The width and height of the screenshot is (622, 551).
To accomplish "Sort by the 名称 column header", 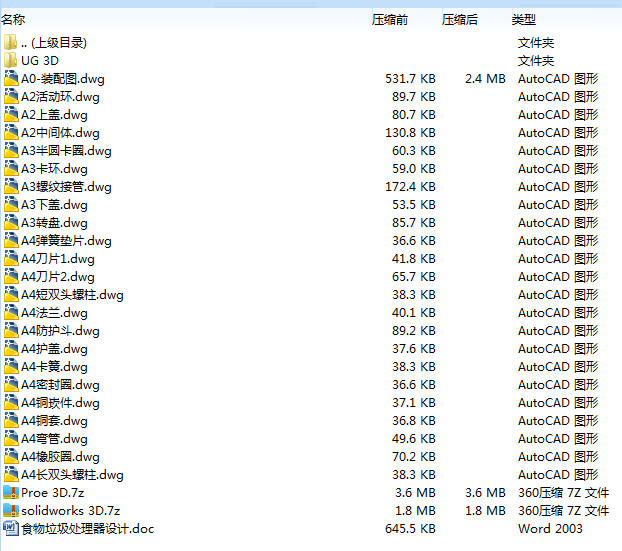I will (x=13, y=19).
